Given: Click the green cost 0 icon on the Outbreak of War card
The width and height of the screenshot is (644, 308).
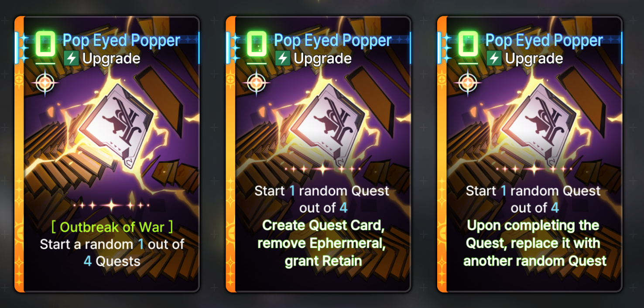Looking at the screenshot, I should click(x=45, y=44).
